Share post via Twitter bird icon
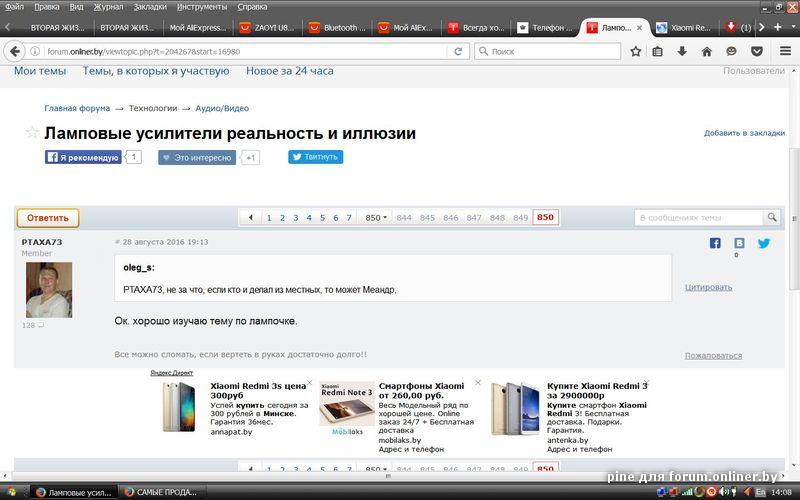This screenshot has width=800, height=500. pos(764,243)
